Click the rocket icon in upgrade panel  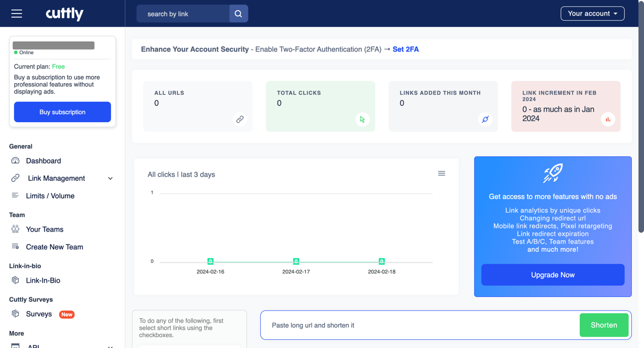point(553,174)
